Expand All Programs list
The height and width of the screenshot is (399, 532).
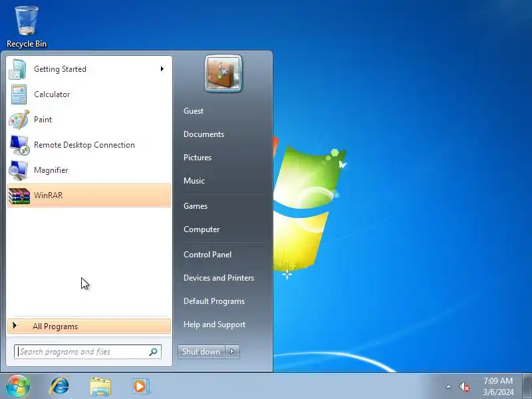[x=89, y=326]
